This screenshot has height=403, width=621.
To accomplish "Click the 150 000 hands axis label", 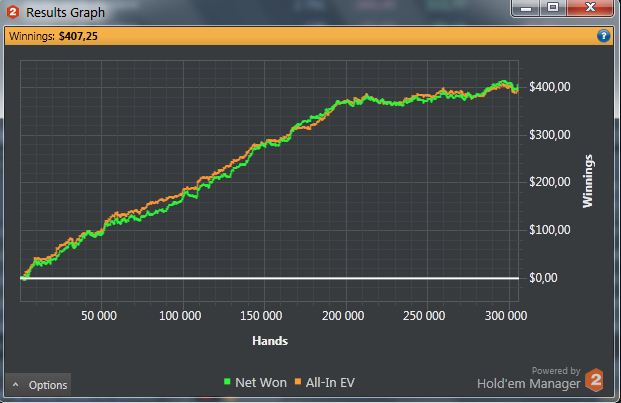I will coord(261,316).
